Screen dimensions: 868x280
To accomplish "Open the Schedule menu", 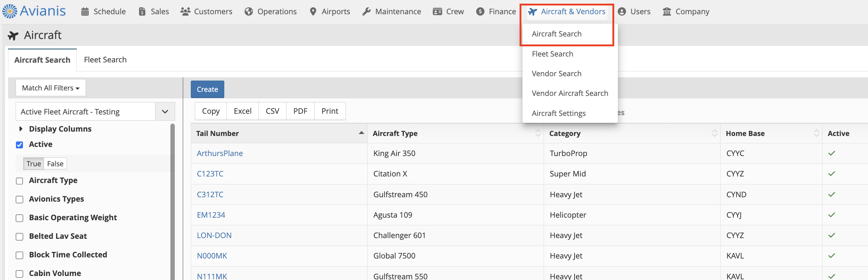I will [x=103, y=12].
